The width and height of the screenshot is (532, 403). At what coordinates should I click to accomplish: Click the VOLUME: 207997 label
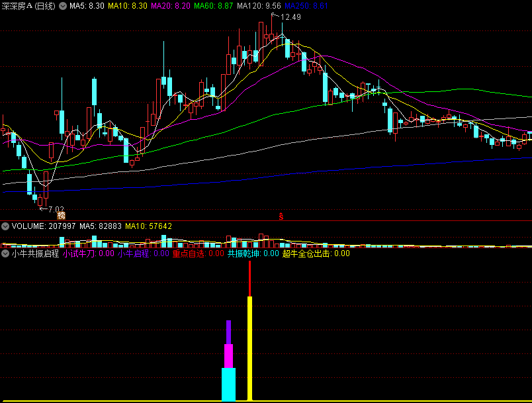coord(44,226)
